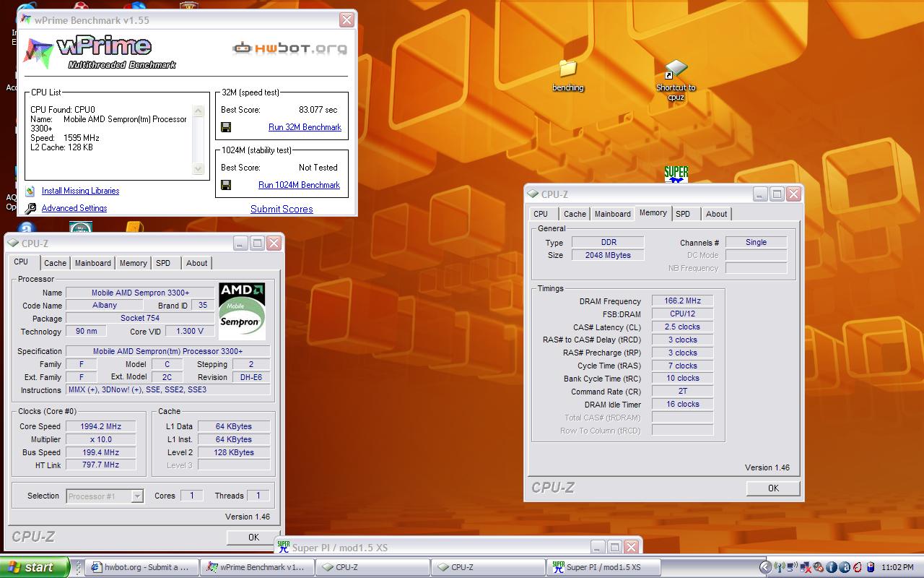The height and width of the screenshot is (578, 924).
Task: Click the blue 'a' tray icon
Action: (x=845, y=567)
